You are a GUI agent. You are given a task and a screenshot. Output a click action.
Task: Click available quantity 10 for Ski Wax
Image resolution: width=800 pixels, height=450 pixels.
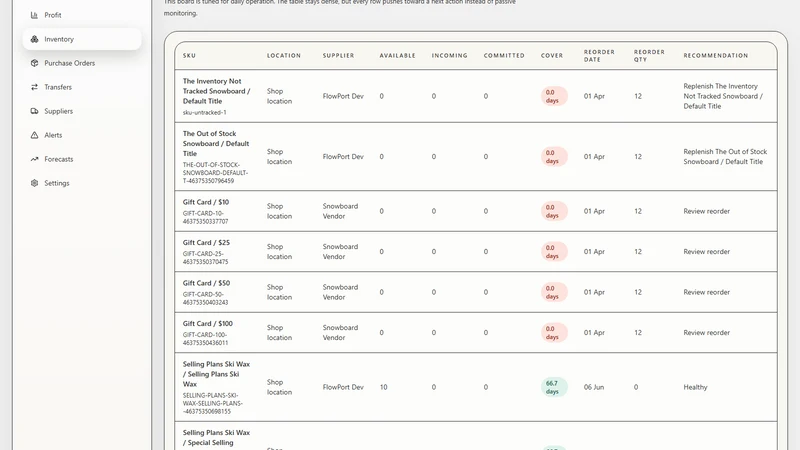(x=383, y=387)
